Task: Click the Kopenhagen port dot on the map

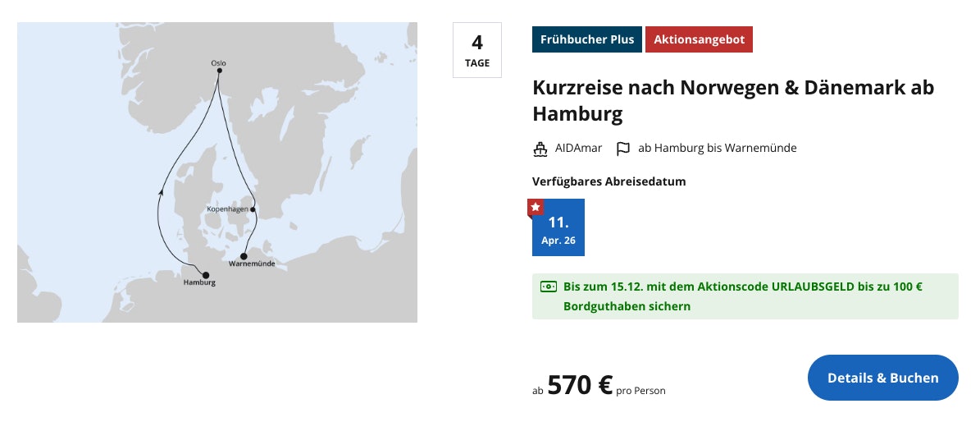Action: coord(253,209)
